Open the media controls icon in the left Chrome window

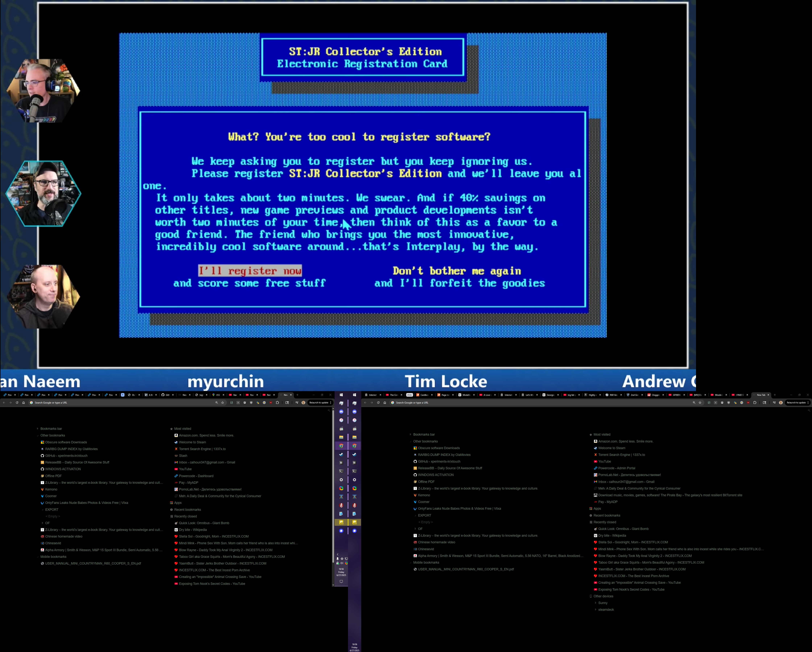[297, 403]
